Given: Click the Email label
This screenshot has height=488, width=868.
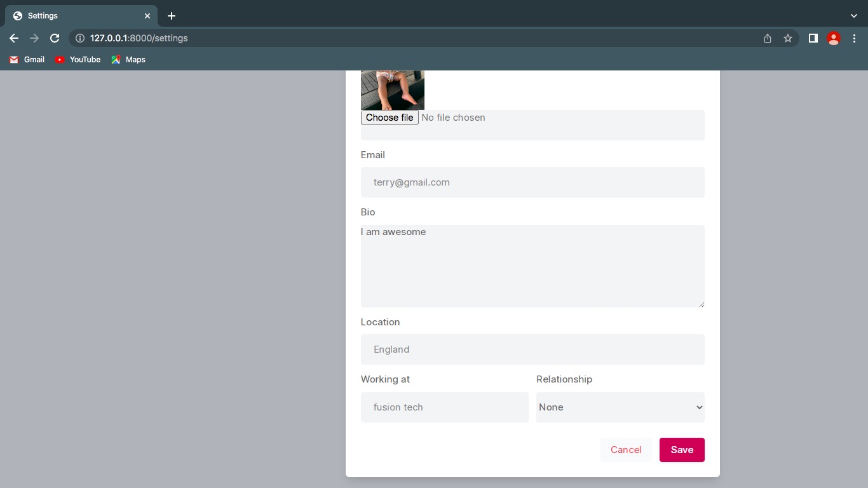Looking at the screenshot, I should point(373,155).
